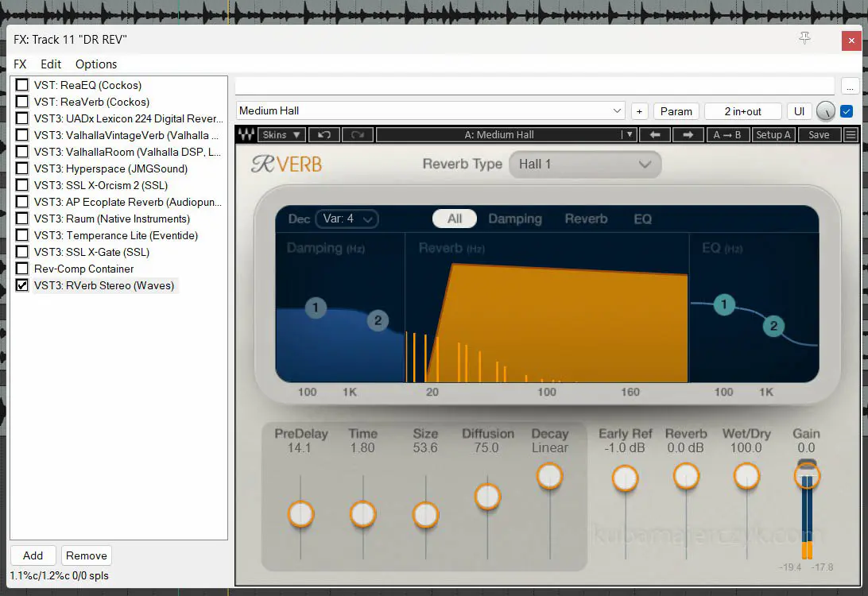Open the Options menu
The image size is (868, 596).
pos(96,64)
